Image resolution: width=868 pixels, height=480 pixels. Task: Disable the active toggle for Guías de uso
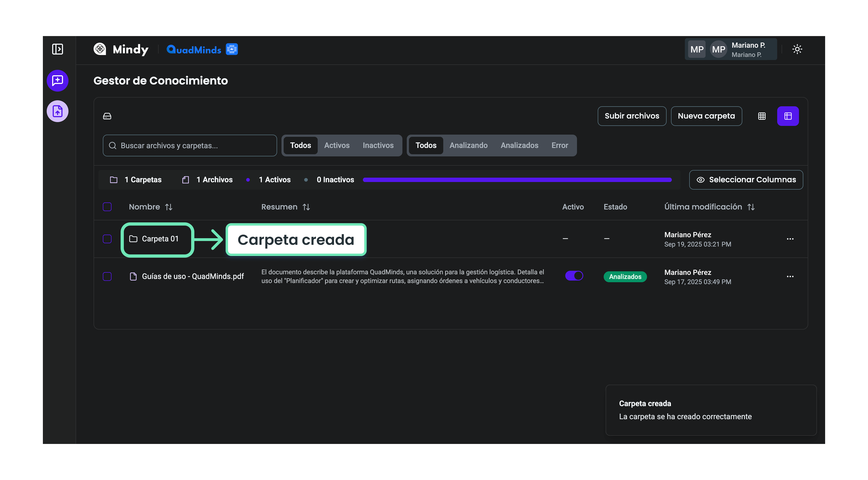(x=574, y=276)
